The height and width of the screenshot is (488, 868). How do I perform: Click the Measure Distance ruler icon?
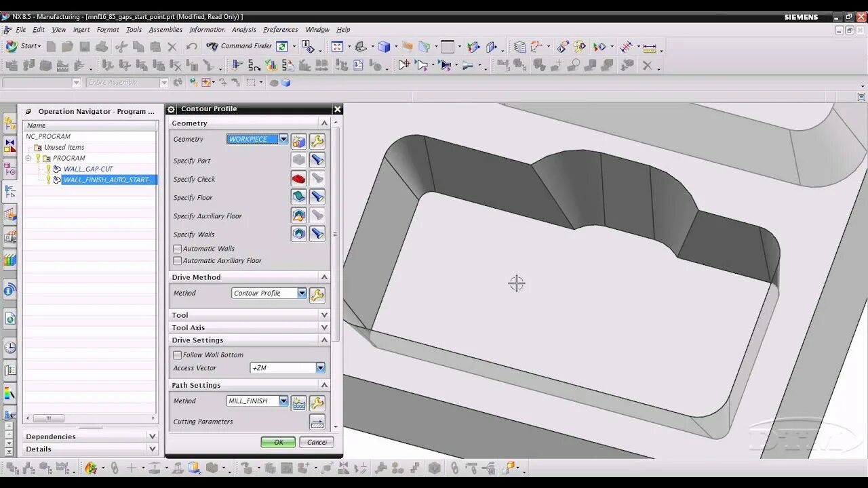click(x=650, y=47)
